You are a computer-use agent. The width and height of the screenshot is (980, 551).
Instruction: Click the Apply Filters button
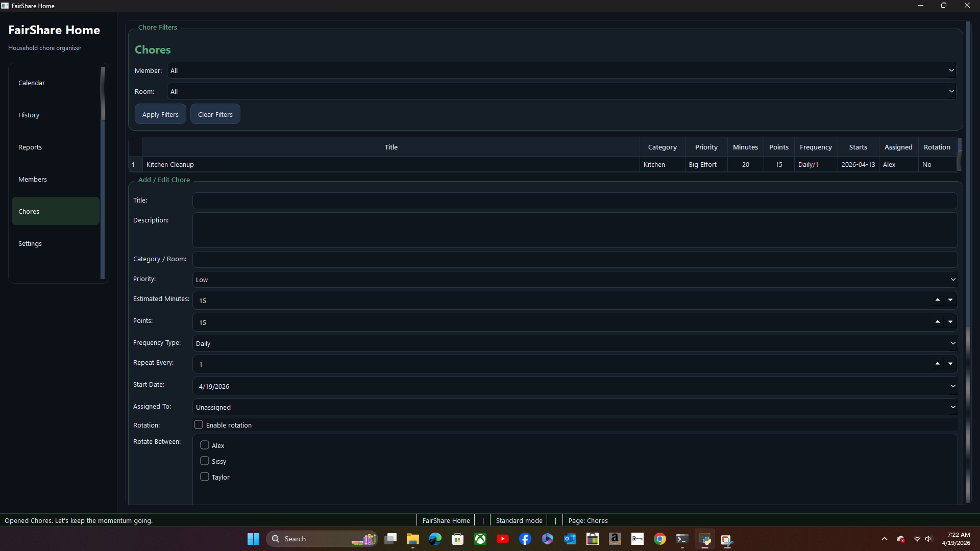pyautogui.click(x=160, y=114)
